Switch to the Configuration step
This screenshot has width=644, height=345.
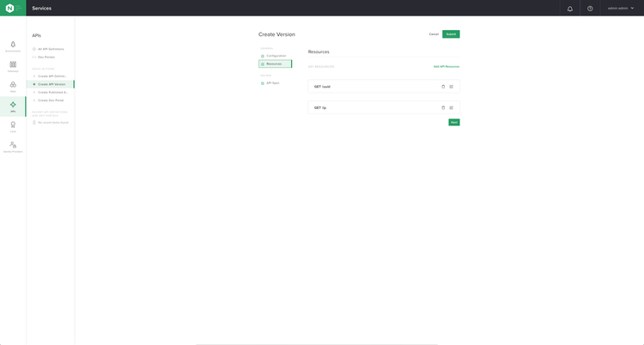(276, 56)
